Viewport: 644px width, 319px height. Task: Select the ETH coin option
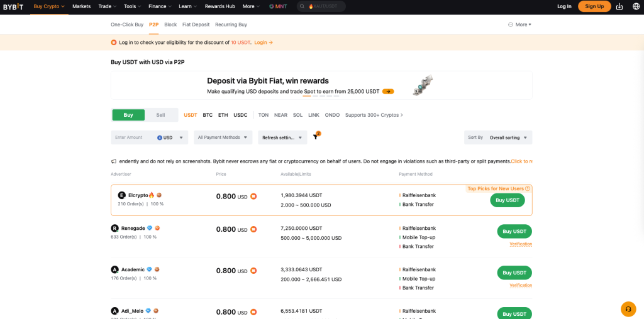coord(223,115)
